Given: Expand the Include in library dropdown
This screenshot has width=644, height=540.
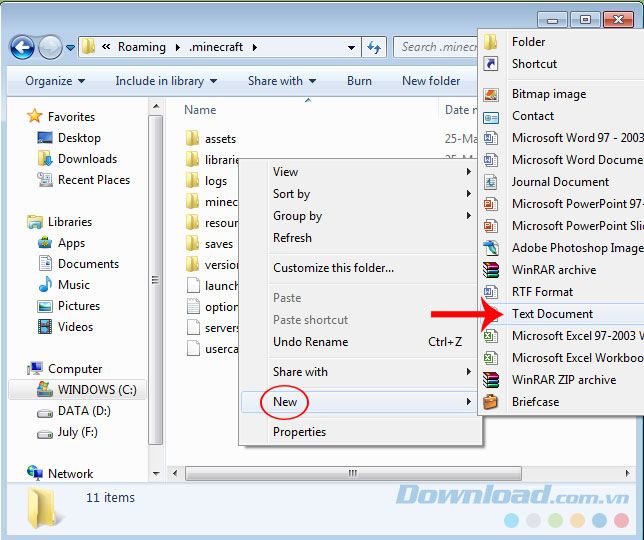Looking at the screenshot, I should click(163, 81).
